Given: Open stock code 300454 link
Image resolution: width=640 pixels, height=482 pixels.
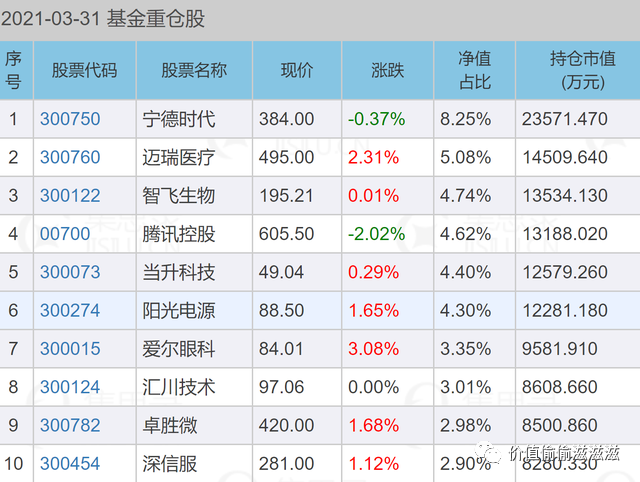Looking at the screenshot, I should point(70,464).
